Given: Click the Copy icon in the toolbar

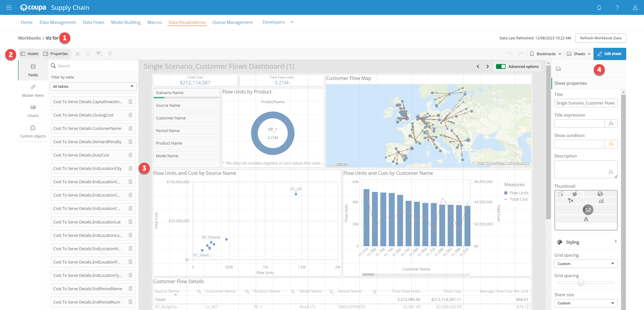Looking at the screenshot, I should (x=88, y=54).
